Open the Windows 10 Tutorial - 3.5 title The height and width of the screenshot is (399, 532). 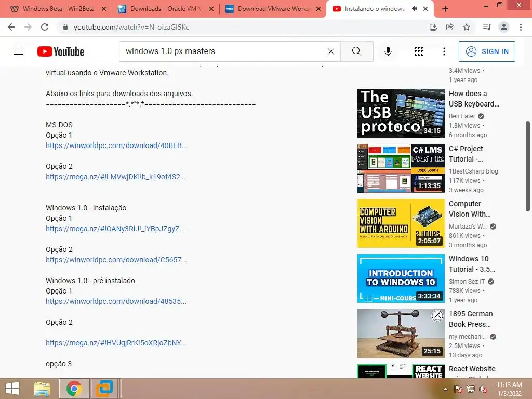tap(472, 264)
